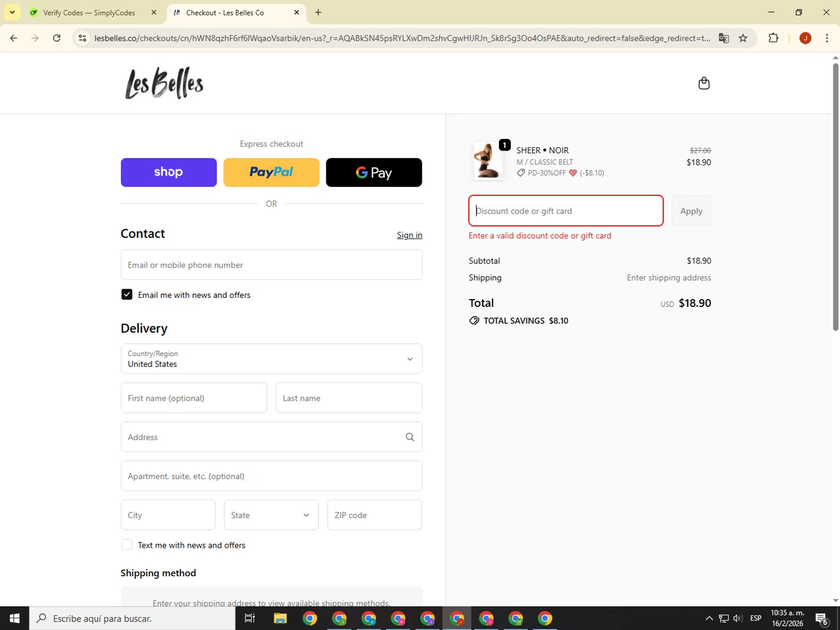The height and width of the screenshot is (630, 840).
Task: Click the address search magnifier icon
Action: coord(410,437)
